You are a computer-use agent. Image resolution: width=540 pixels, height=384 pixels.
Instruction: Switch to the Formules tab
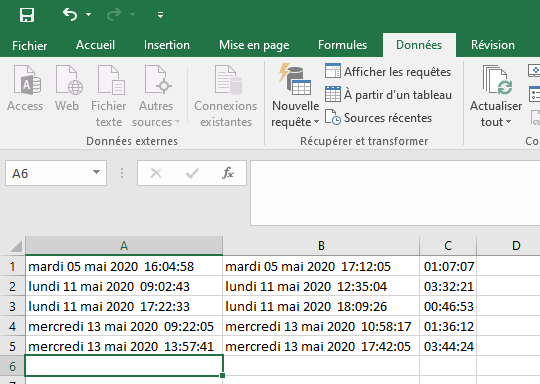tap(342, 45)
